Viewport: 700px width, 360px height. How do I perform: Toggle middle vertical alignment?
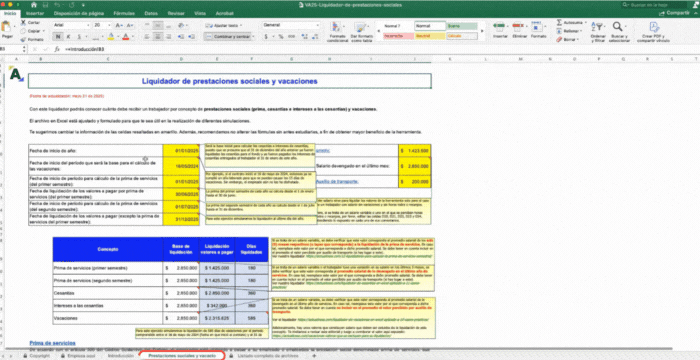(x=158, y=25)
